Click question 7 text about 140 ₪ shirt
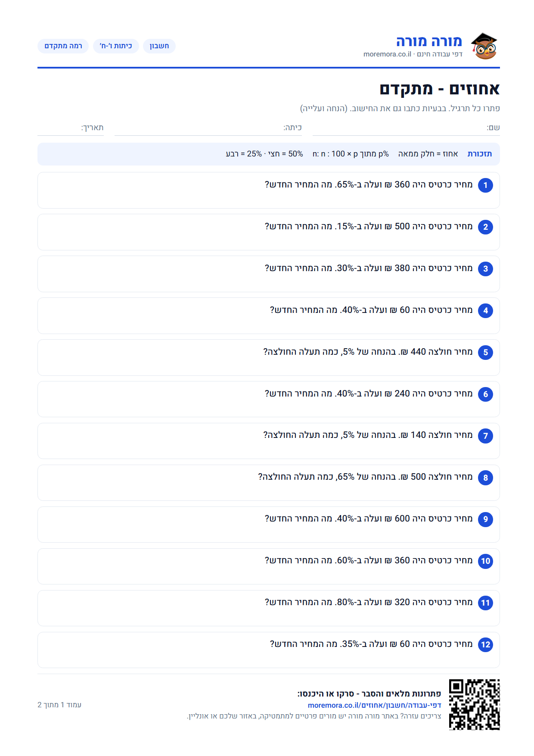Image resolution: width=534 pixels, height=756 pixels. pyautogui.click(x=368, y=435)
